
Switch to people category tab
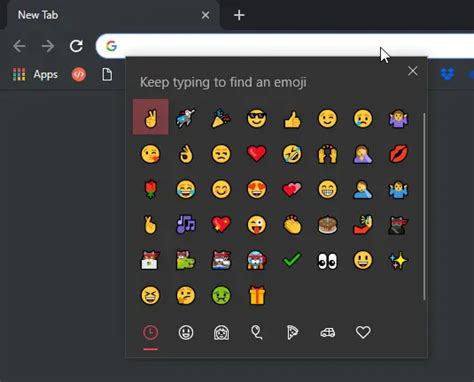tap(221, 333)
